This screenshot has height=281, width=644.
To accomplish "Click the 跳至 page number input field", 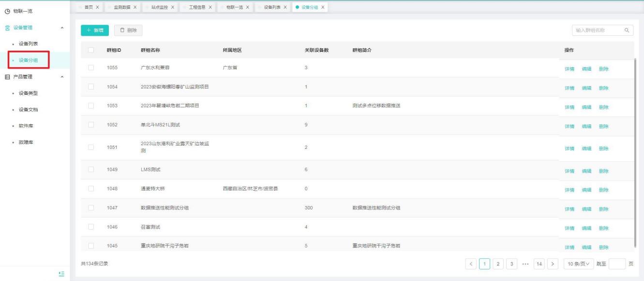I will (616, 264).
